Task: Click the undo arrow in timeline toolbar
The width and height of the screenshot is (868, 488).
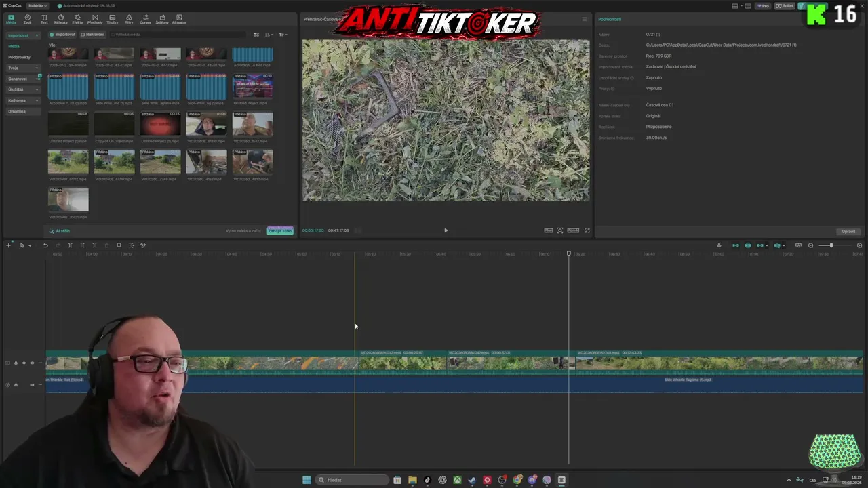Action: (x=45, y=245)
